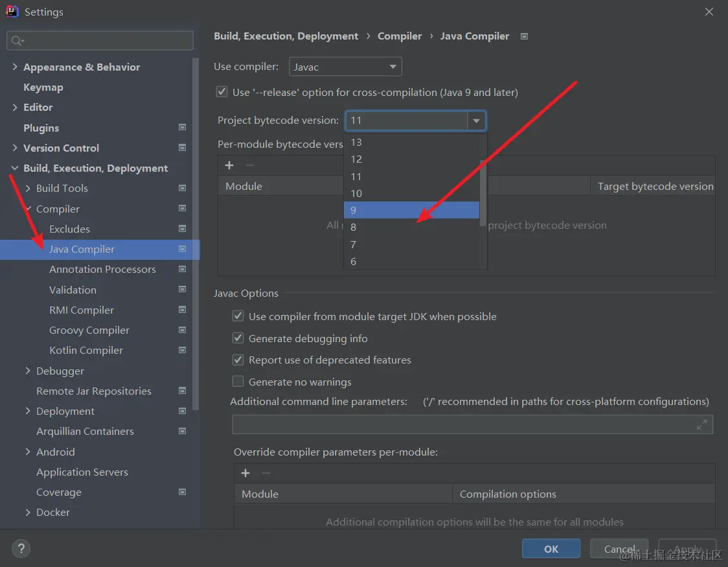Click the project-level icon beside Java Compiler row
The height and width of the screenshot is (567, 728).
pyautogui.click(x=183, y=249)
